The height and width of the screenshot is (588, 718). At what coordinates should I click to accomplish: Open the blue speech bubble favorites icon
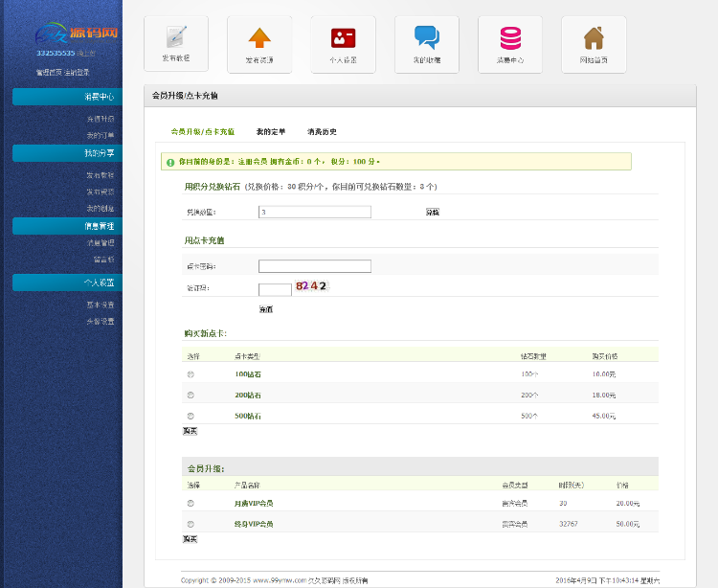426,38
